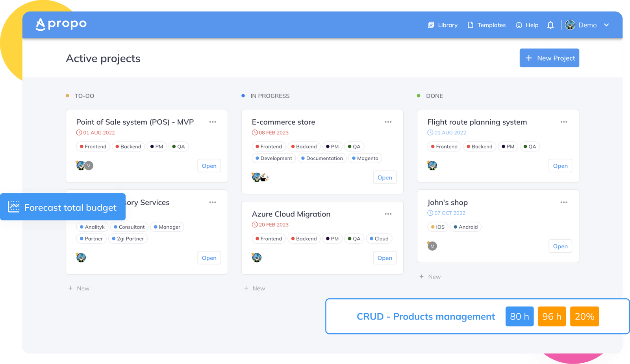Click the New Project button

549,58
